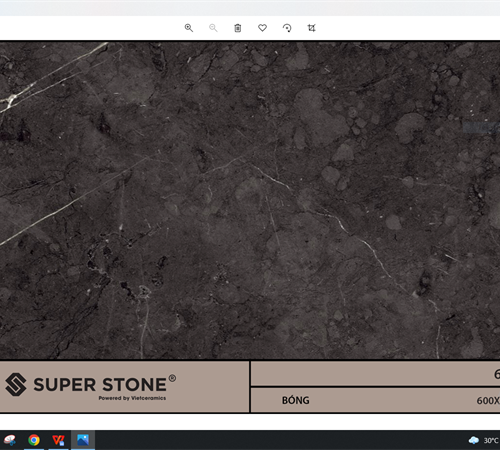500x450 pixels.
Task: Click the Powered by Vietceramics text
Action: 132,398
